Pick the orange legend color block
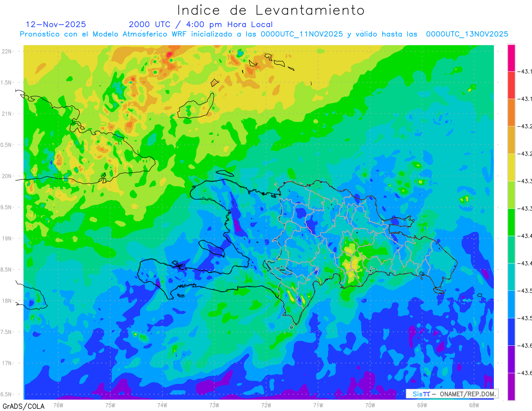 (511, 113)
